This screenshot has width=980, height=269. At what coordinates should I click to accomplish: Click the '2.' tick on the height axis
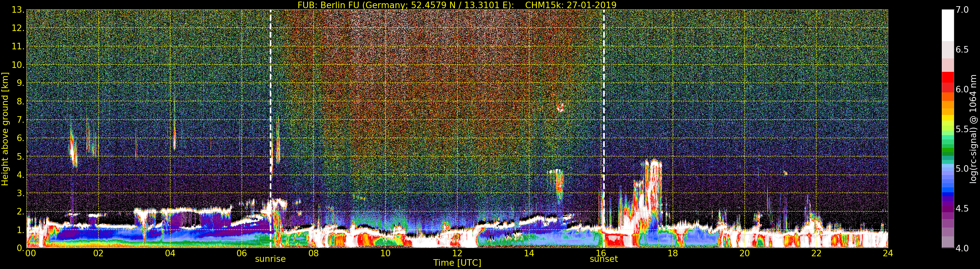(20, 211)
